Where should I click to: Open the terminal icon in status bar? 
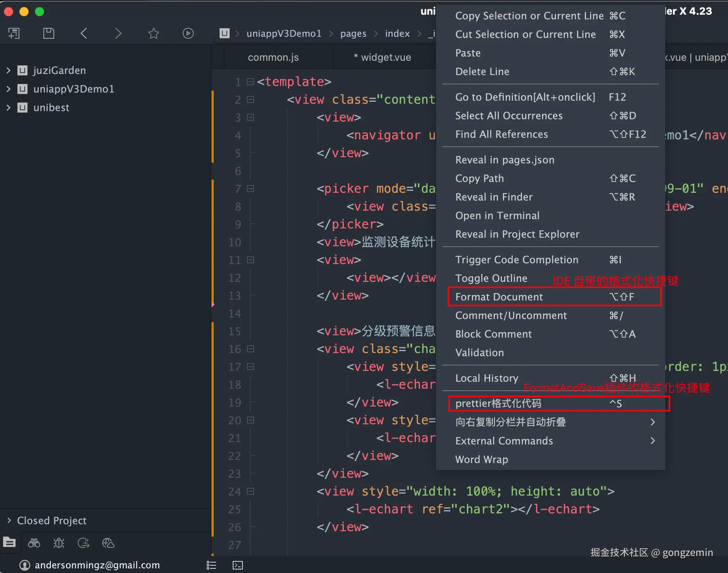(x=237, y=565)
